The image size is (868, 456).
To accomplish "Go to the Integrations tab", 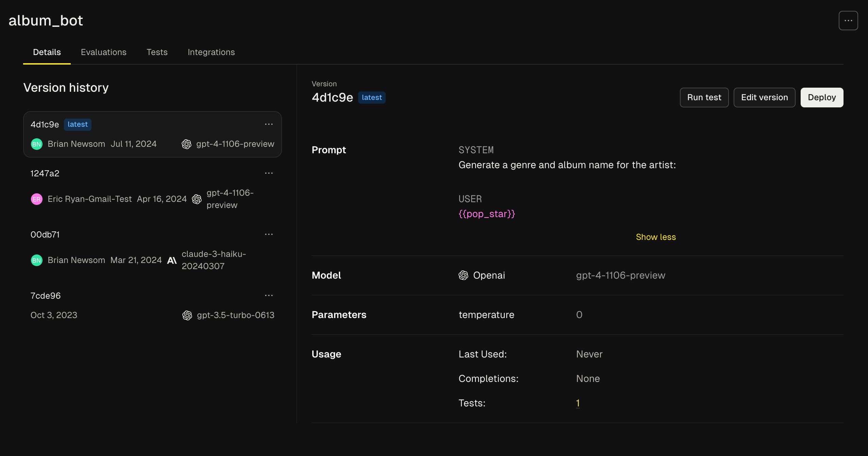I will (211, 52).
